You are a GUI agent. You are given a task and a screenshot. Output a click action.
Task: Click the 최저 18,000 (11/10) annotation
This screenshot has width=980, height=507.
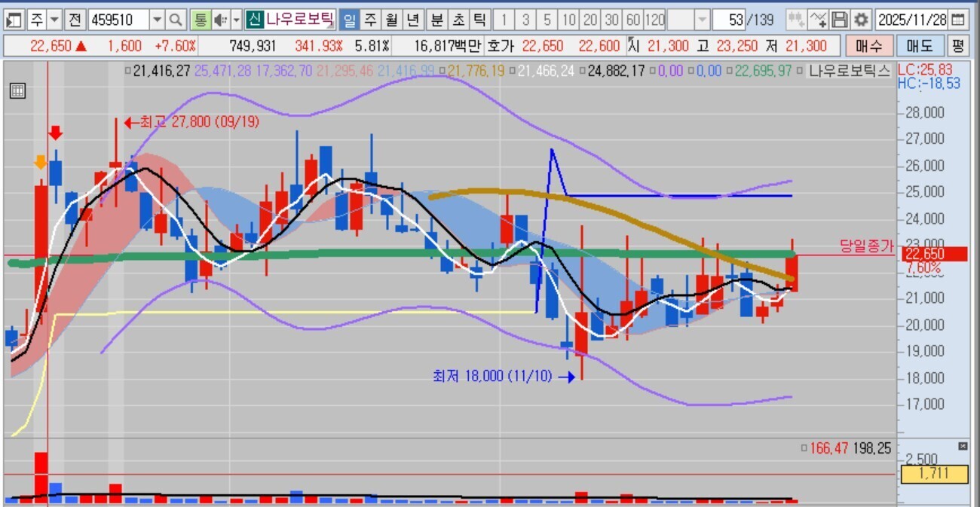(x=504, y=375)
